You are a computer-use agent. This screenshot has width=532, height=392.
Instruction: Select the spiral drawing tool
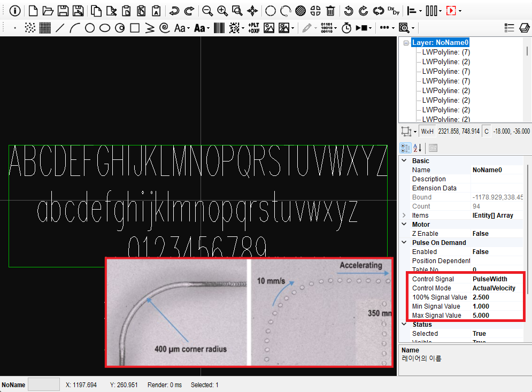[x=165, y=28]
